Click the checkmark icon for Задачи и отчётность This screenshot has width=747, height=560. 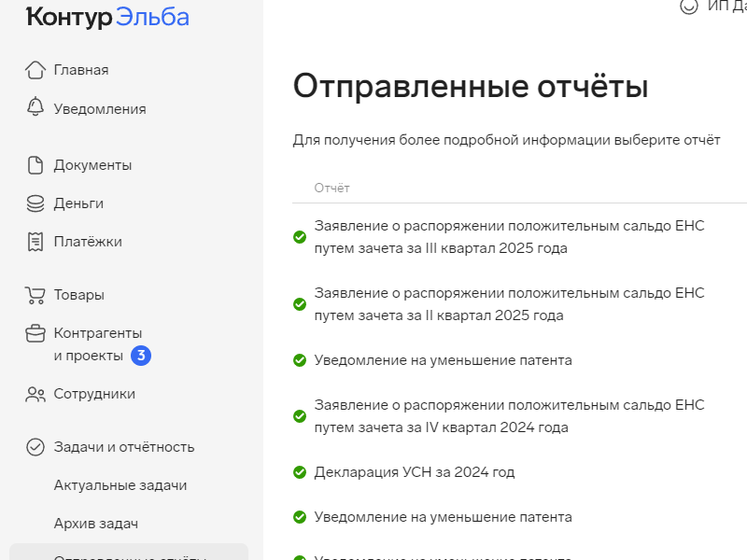pos(35,447)
